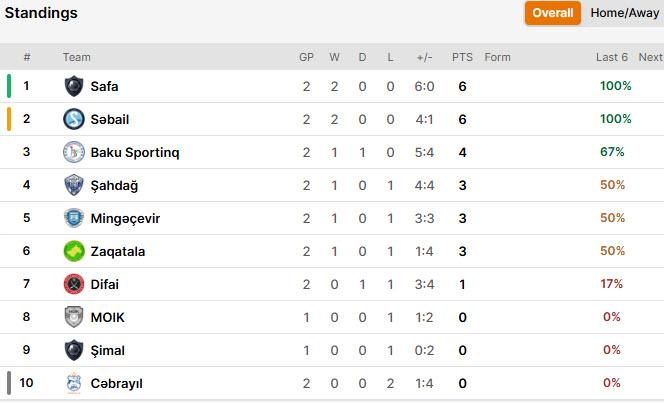The image size is (664, 403).
Task: Click the Form column header
Action: (497, 57)
